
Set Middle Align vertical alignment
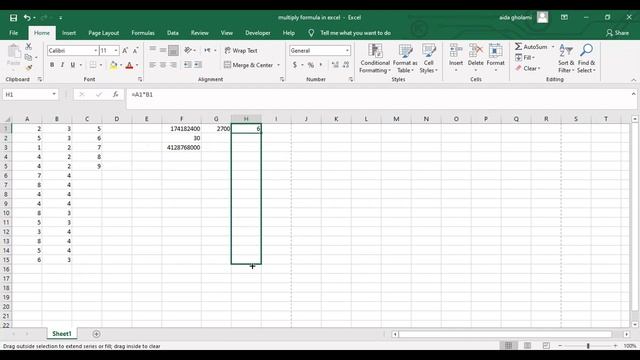click(162, 50)
